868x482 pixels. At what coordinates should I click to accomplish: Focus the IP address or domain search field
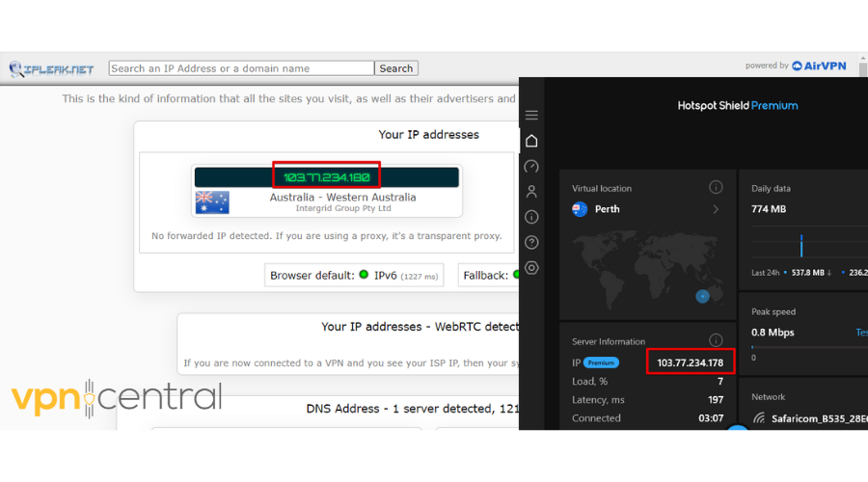click(241, 68)
